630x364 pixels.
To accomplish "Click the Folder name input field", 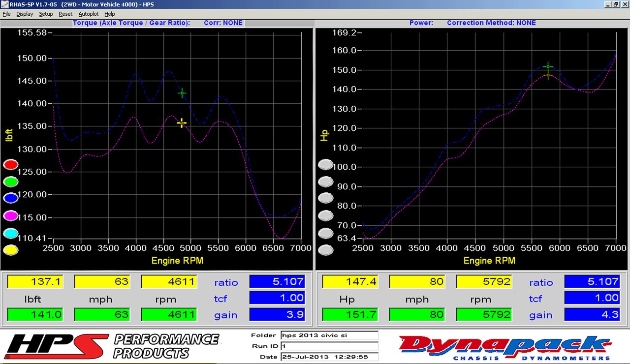I will 329,335.
